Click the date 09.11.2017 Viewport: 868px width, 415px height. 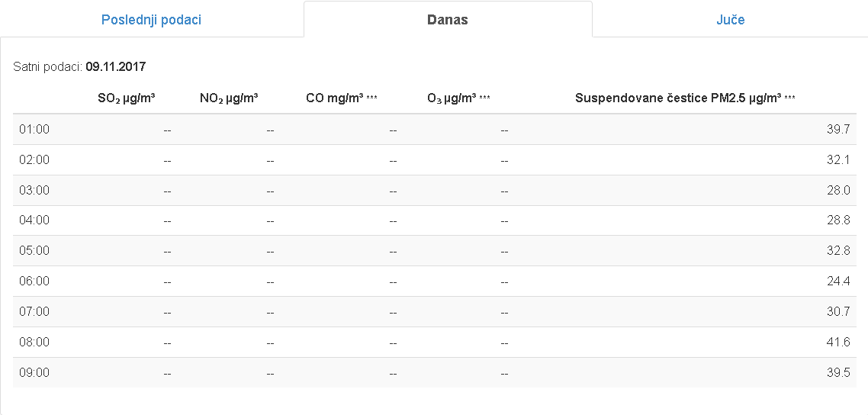(116, 67)
